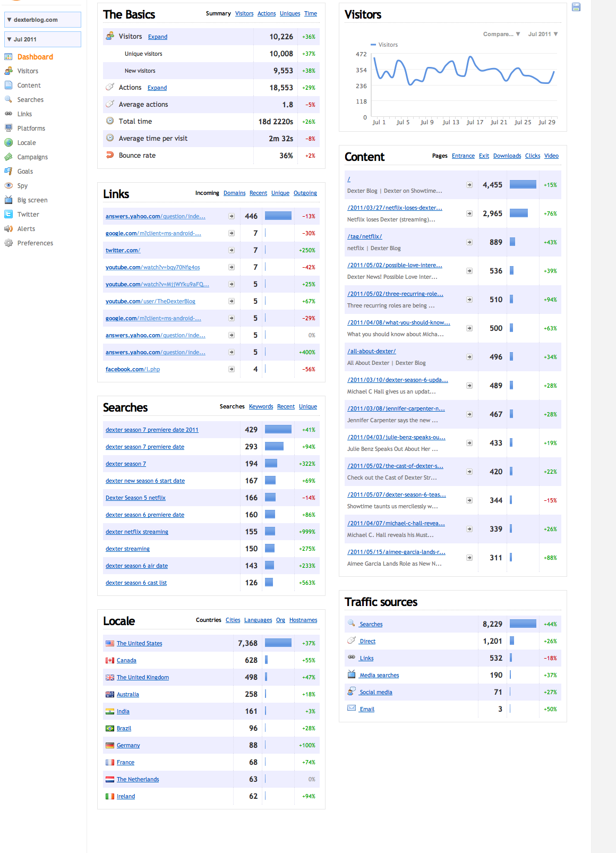This screenshot has width=616, height=853.
Task: Click arrow icon next to twitter.com link
Action: pyautogui.click(x=232, y=250)
